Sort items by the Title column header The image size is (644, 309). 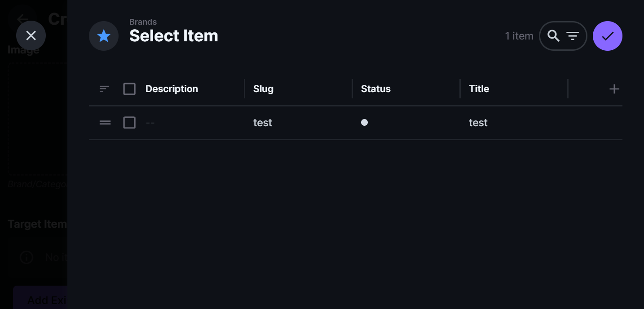pyautogui.click(x=479, y=88)
